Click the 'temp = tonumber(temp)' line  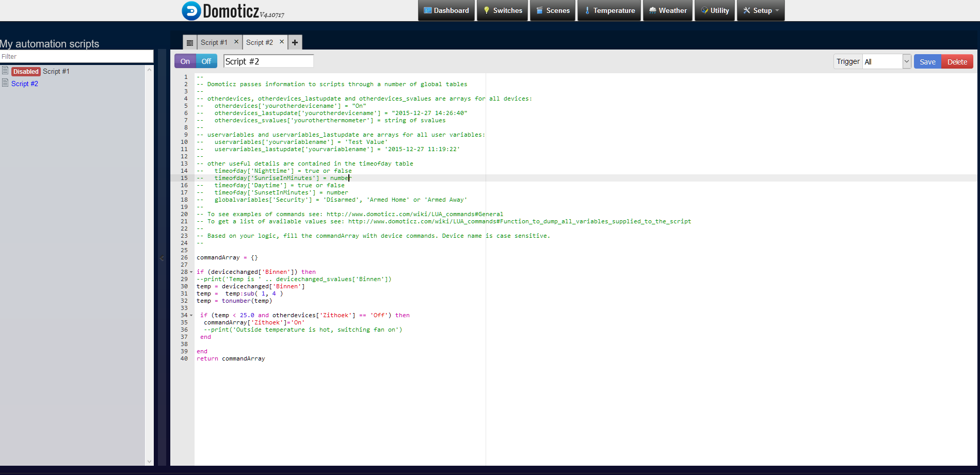coord(234,301)
